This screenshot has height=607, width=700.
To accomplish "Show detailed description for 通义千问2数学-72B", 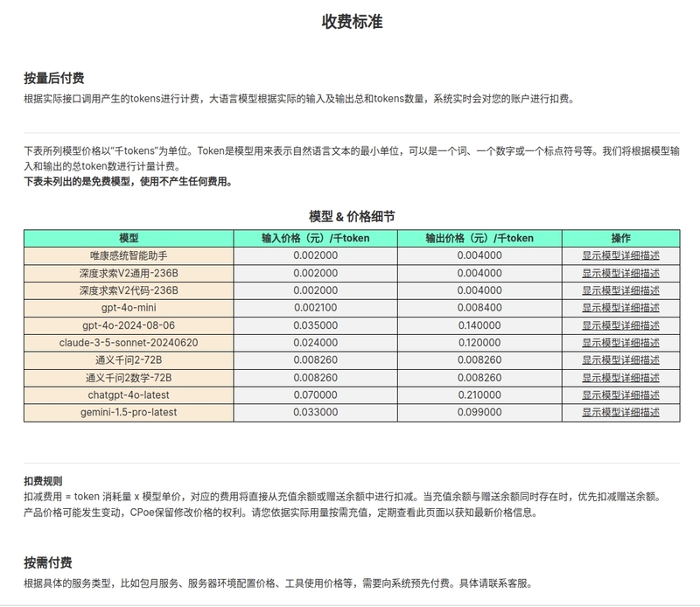I will coord(620,378).
